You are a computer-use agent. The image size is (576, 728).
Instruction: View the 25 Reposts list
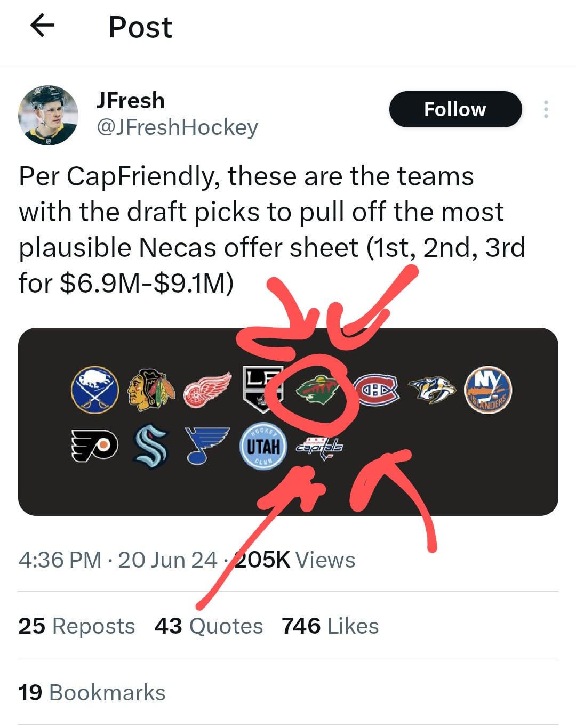click(76, 626)
